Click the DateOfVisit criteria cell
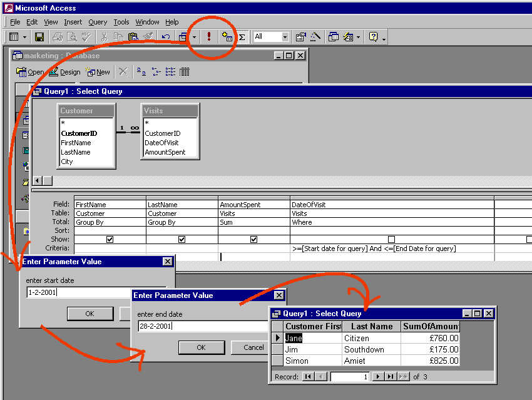The image size is (532, 400). pyautogui.click(x=392, y=249)
